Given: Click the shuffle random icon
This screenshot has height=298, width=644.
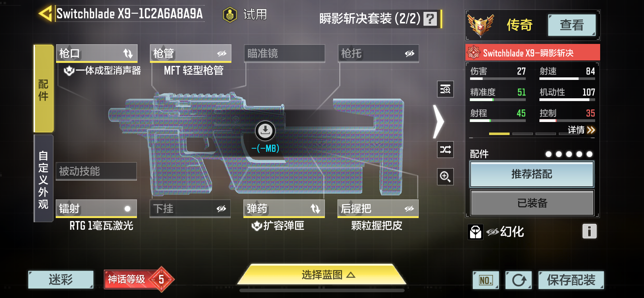Looking at the screenshot, I should point(445,149).
